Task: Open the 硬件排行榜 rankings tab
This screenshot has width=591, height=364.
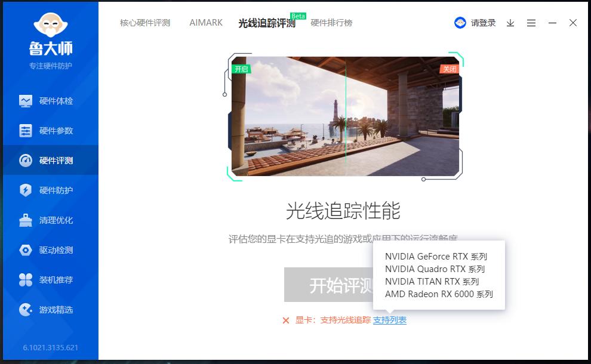Action: point(331,23)
